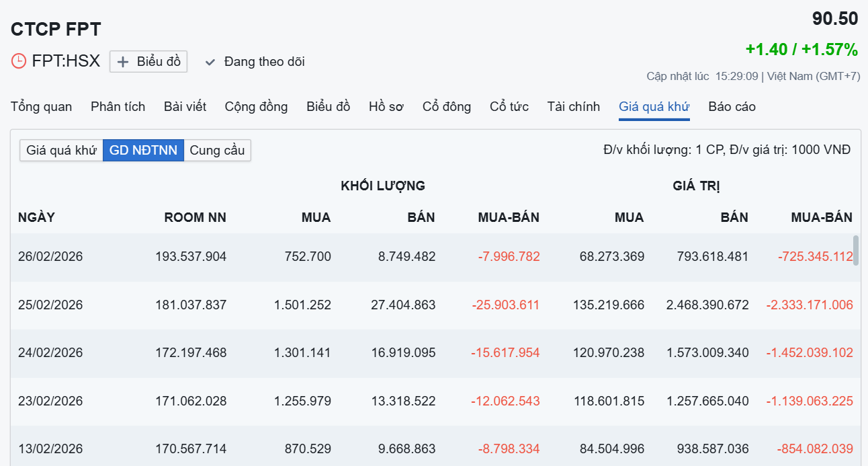Open the Phân tích tab
Screen dimensions: 868x466
[x=118, y=107]
